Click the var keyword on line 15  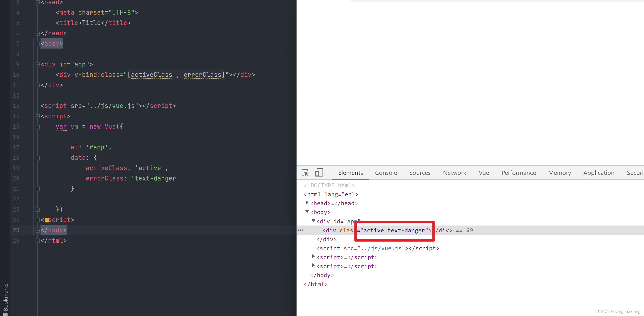pos(61,127)
